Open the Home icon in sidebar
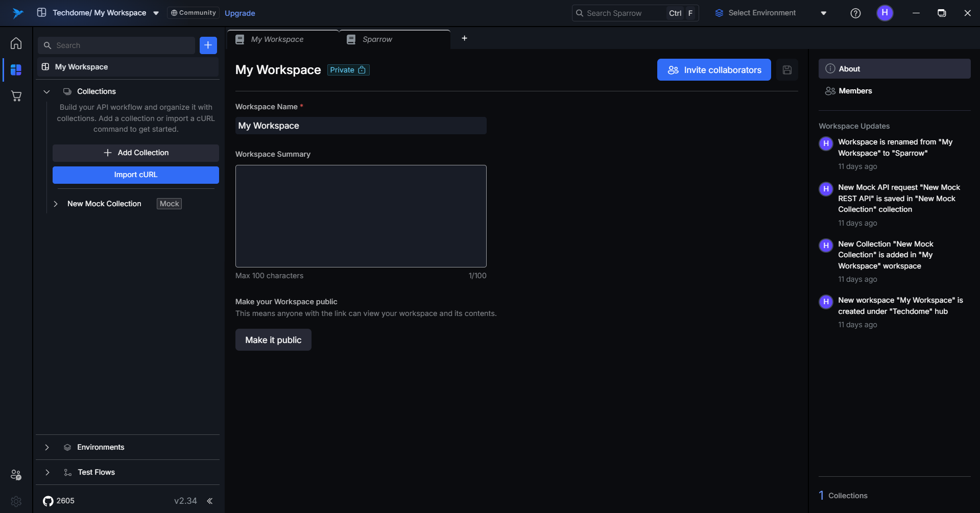Image resolution: width=980 pixels, height=513 pixels. pyautogui.click(x=16, y=43)
